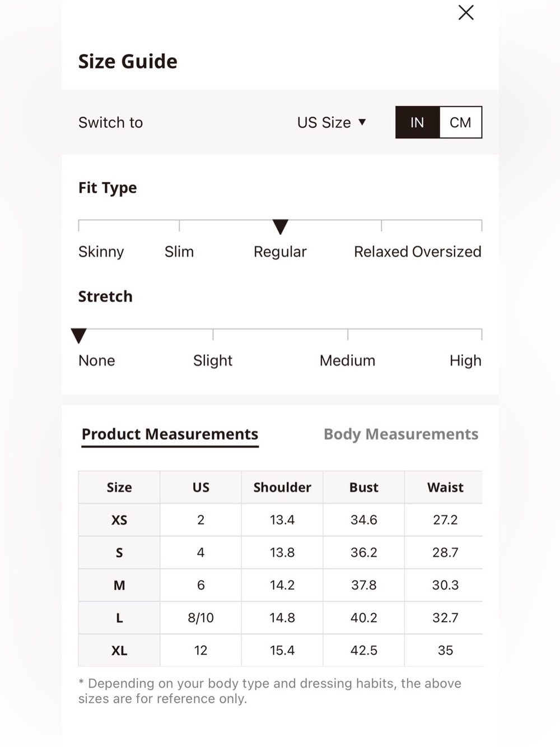
Task: Click the Waist column header
Action: pos(445,487)
